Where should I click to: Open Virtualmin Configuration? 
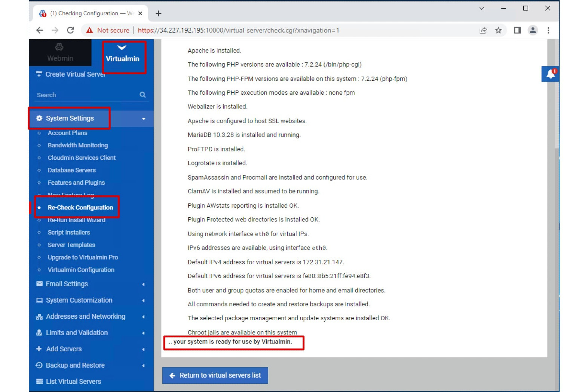81,270
